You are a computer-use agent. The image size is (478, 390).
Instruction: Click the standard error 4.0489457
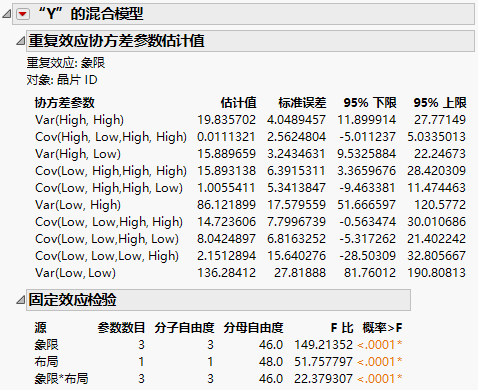click(296, 120)
